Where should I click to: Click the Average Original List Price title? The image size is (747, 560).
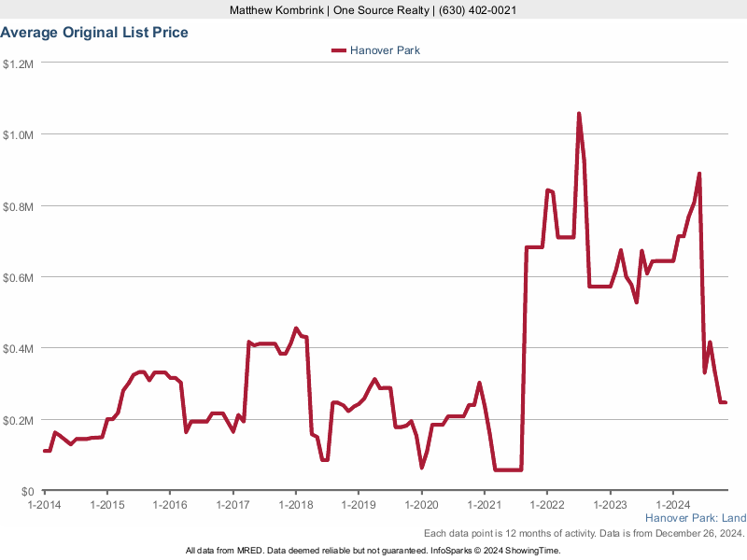click(x=94, y=33)
